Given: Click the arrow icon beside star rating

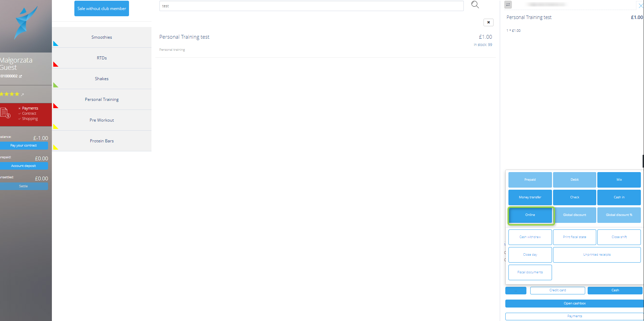Looking at the screenshot, I should (x=22, y=94).
